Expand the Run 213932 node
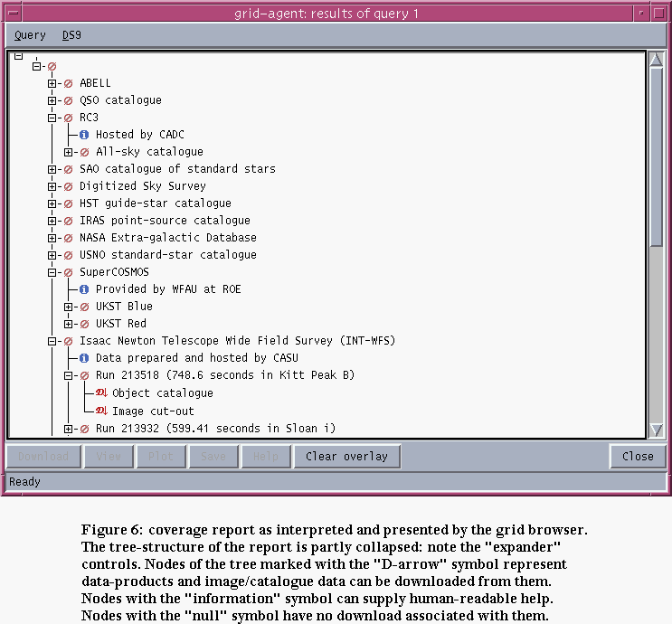 coord(69,428)
